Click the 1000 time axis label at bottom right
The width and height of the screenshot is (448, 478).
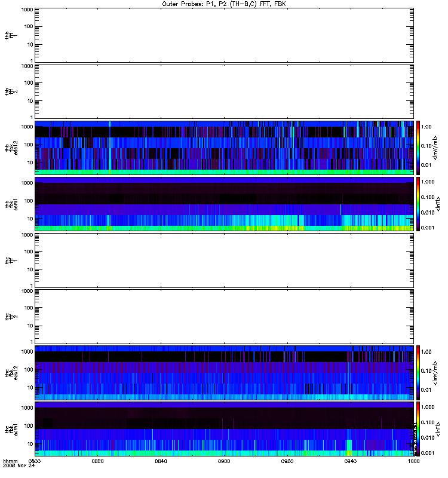tap(413, 461)
